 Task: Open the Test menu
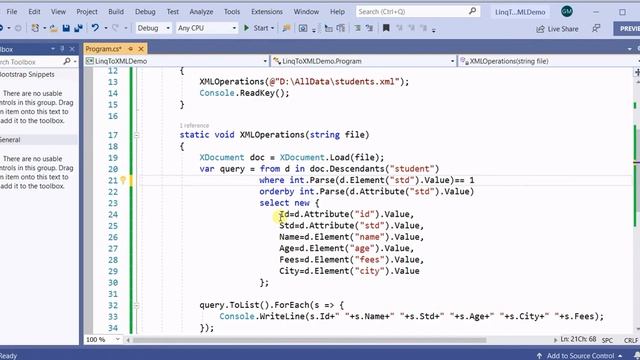pyautogui.click(x=173, y=11)
